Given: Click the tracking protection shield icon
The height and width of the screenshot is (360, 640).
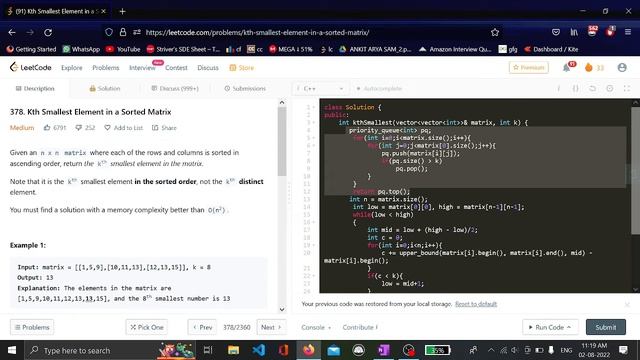Looking at the screenshot, I should pyautogui.click(x=109, y=32).
